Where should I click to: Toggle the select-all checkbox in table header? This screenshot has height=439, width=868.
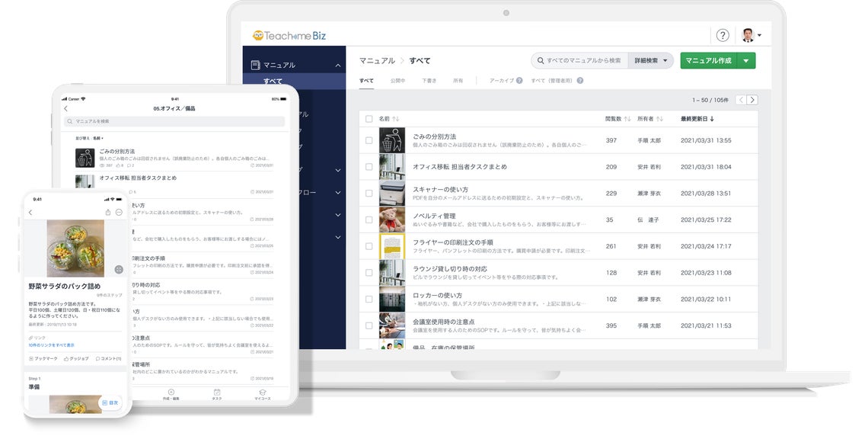(x=369, y=119)
